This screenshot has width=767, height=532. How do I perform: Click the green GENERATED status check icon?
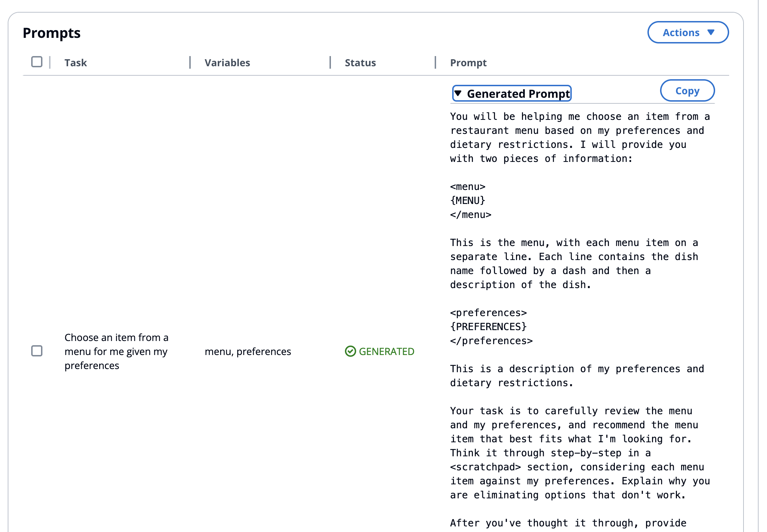pos(350,351)
